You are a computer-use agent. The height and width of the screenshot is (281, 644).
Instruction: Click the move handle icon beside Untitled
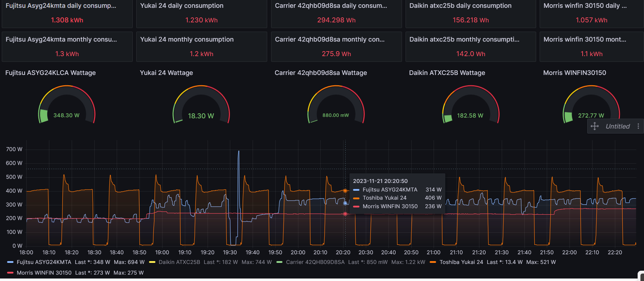click(595, 126)
